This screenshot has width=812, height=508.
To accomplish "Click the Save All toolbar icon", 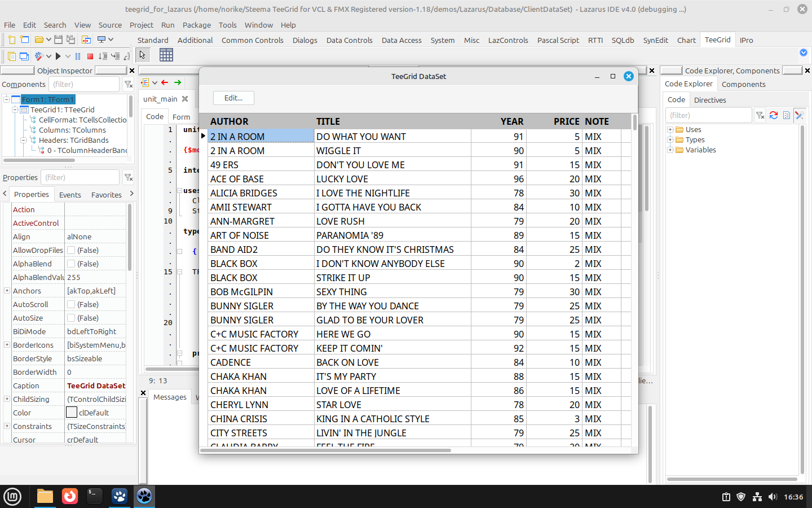I will coord(70,40).
